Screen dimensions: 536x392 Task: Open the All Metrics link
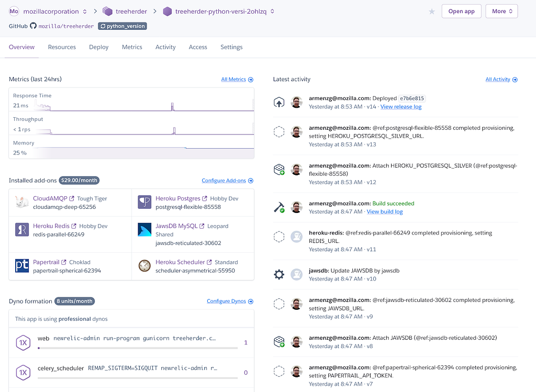pos(237,79)
